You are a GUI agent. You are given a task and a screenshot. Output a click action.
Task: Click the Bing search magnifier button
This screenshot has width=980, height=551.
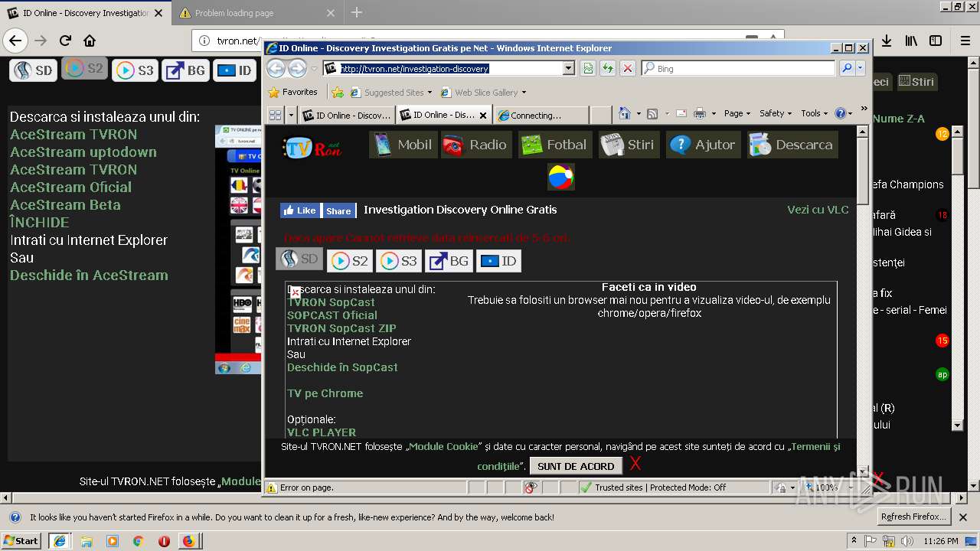click(x=847, y=69)
